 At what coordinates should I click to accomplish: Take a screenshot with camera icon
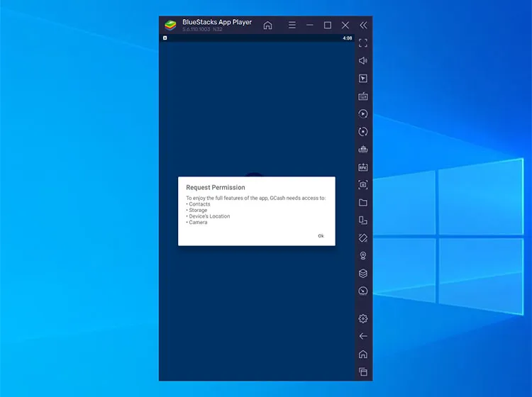[x=363, y=185]
